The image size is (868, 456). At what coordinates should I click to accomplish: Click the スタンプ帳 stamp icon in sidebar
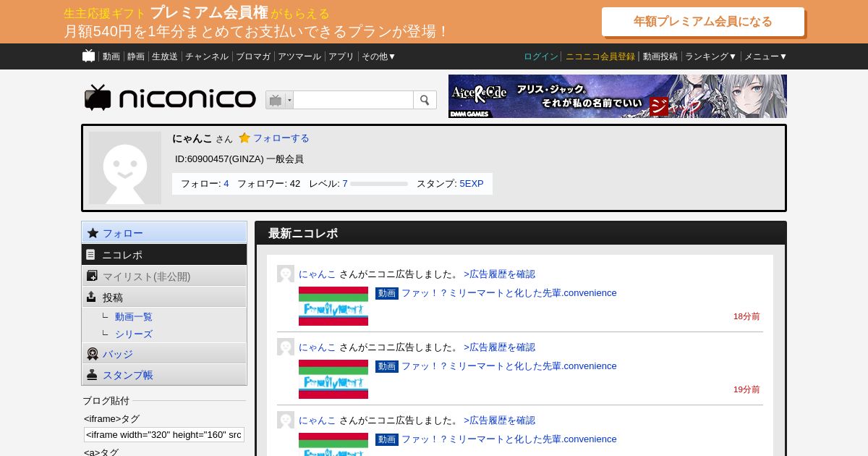click(x=92, y=375)
